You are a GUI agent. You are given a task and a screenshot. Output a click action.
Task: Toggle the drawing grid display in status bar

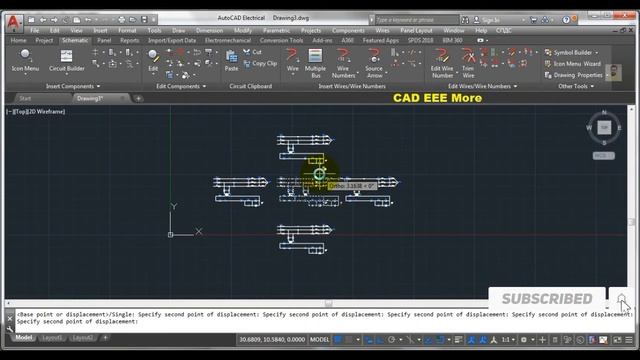tap(338, 340)
